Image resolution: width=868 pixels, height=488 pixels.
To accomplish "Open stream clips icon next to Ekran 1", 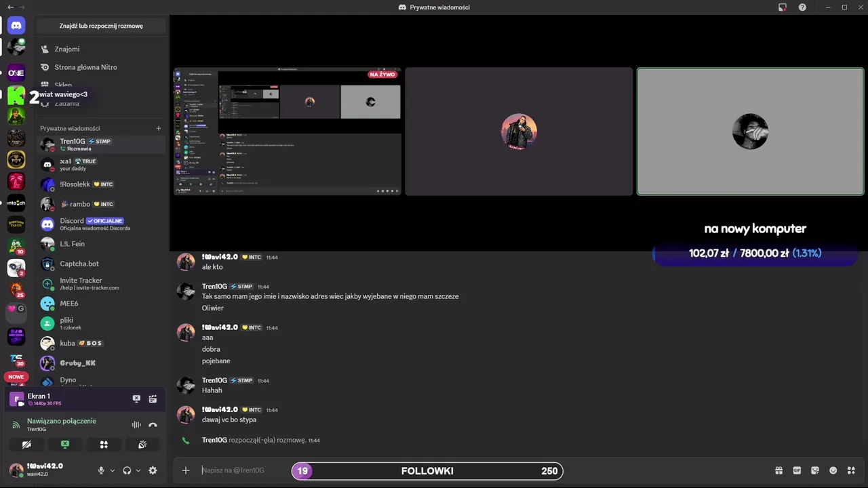I will point(153,399).
